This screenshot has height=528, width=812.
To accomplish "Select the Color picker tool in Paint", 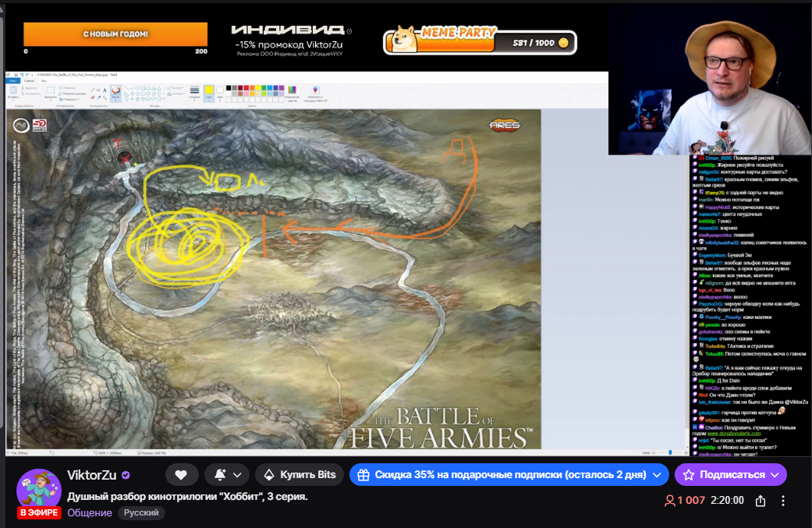I will [98, 97].
